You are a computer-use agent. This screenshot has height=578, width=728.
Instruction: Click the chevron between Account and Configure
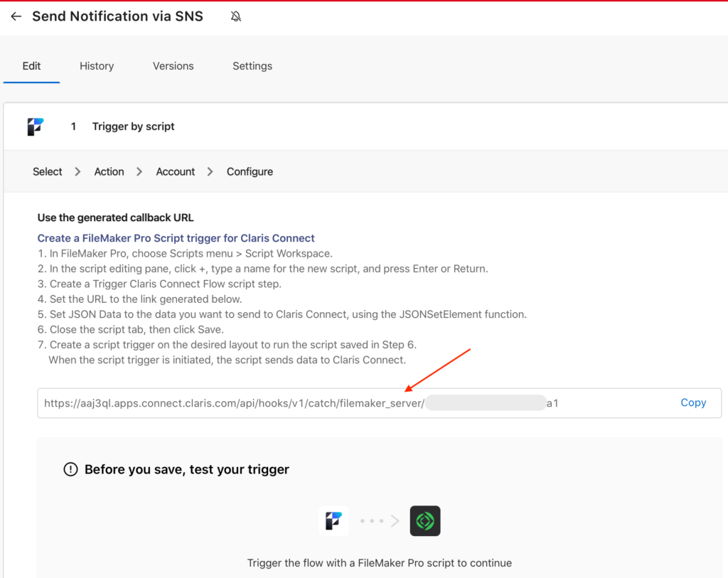(210, 171)
